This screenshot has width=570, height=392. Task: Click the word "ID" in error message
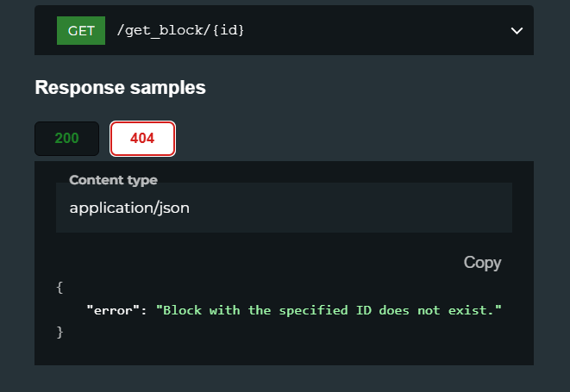[x=364, y=310]
